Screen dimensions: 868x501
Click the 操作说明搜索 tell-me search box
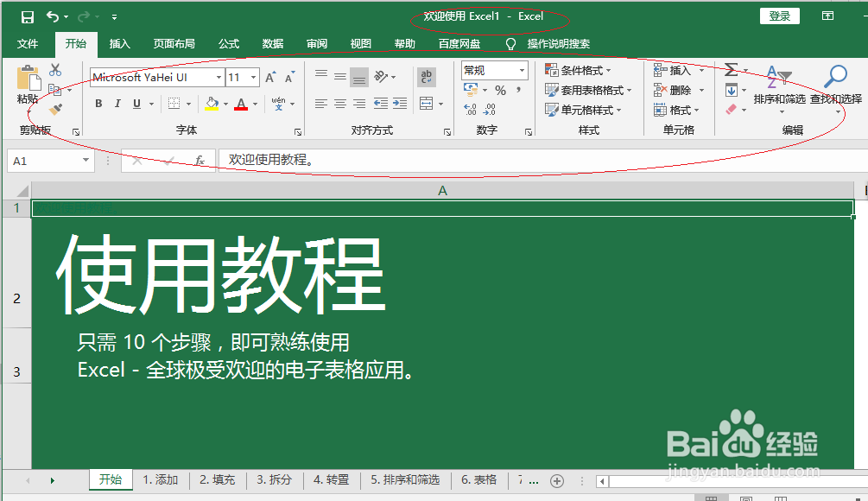pos(558,44)
